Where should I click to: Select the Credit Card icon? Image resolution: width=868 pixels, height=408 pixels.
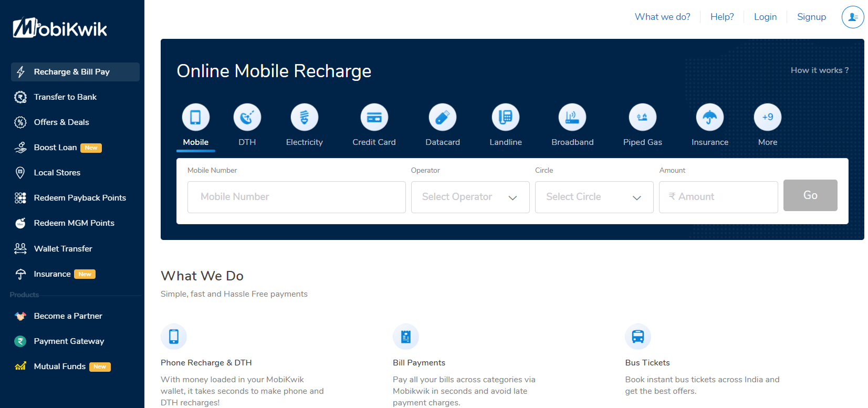(374, 117)
